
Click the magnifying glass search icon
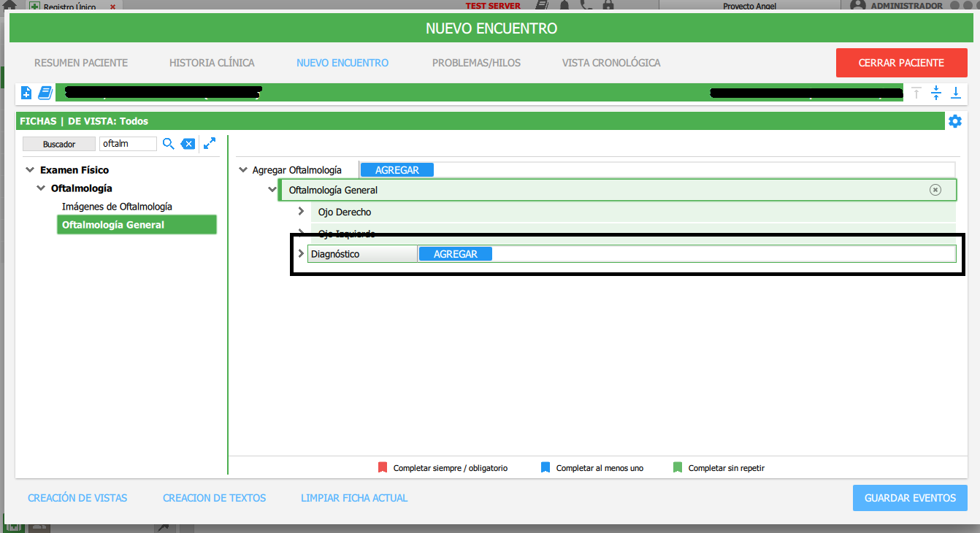(168, 144)
